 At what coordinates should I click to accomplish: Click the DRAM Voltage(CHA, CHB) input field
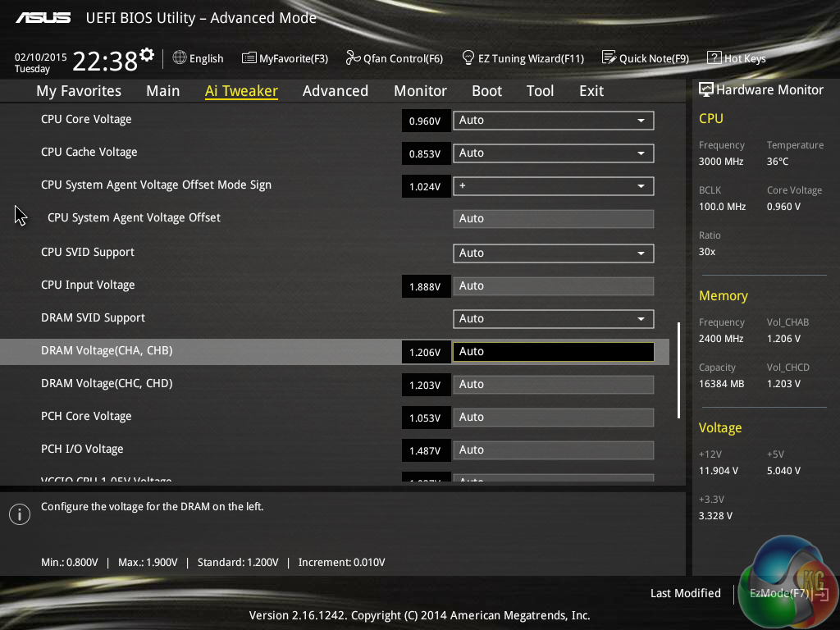(553, 352)
